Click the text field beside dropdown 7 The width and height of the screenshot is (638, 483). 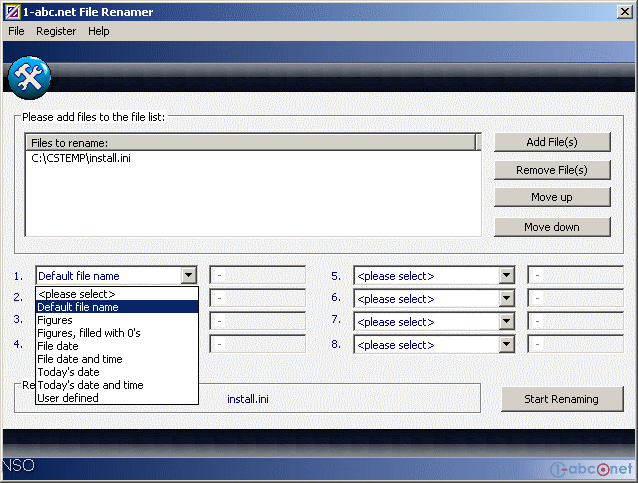click(575, 321)
